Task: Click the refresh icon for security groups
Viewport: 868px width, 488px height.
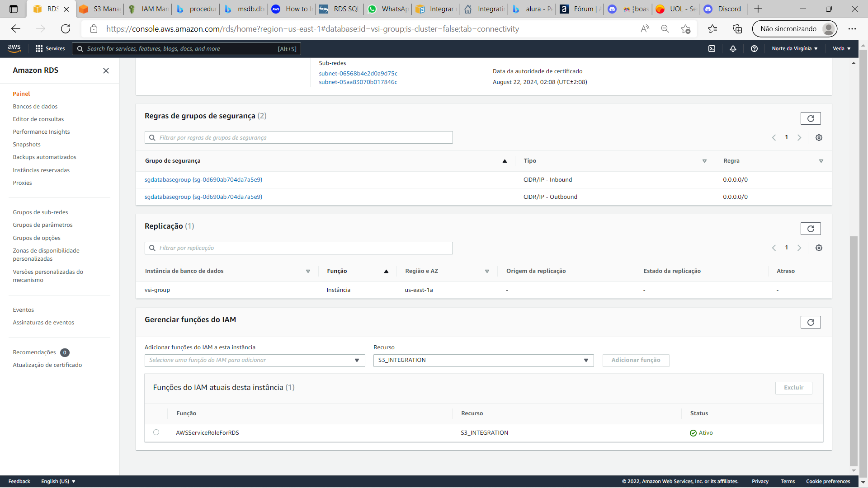Action: [810, 118]
